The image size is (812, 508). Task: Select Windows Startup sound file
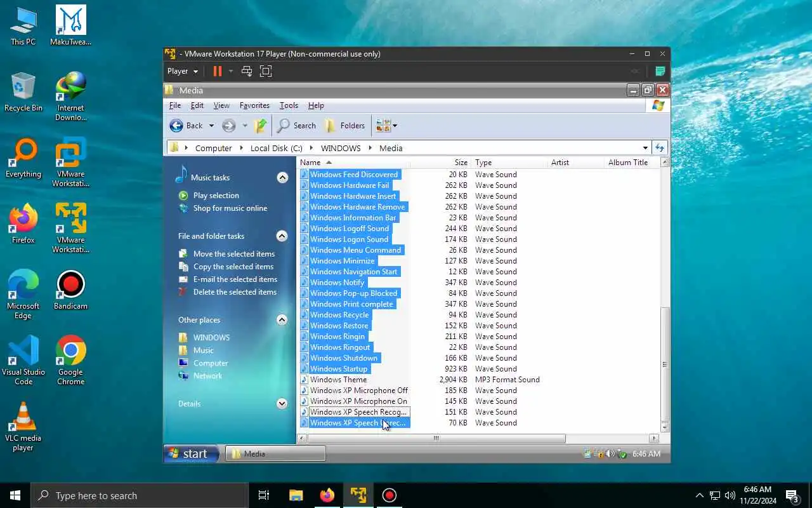click(x=338, y=369)
